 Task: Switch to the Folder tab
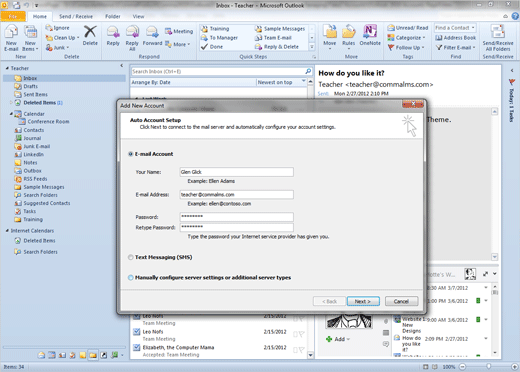pyautogui.click(x=113, y=16)
